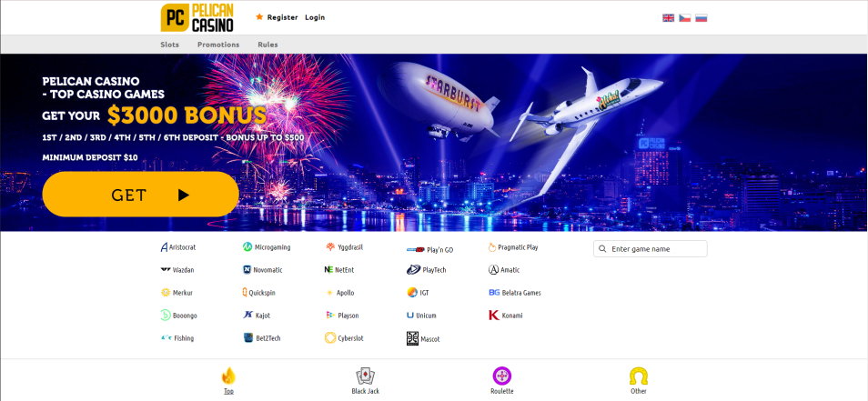Click the Merkur sun icon

(165, 293)
